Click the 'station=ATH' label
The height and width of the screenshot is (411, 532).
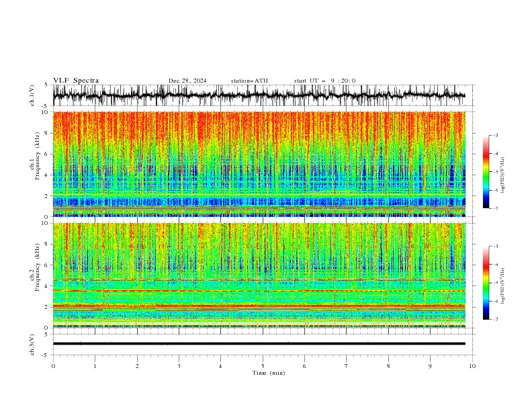pos(249,81)
